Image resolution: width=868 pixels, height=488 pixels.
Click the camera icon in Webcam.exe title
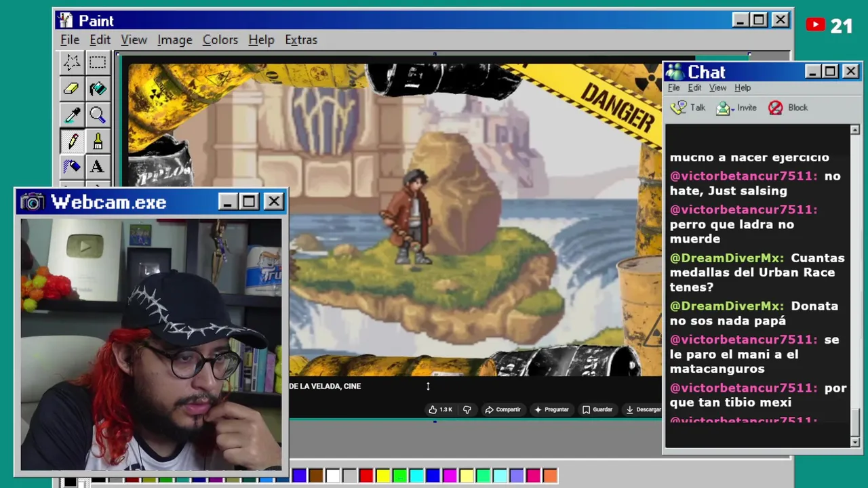tap(32, 202)
